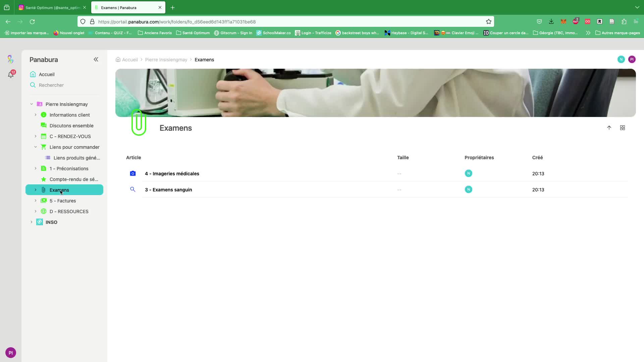The height and width of the screenshot is (362, 644).
Task: Bookmark this page with star icon
Action: [489, 22]
